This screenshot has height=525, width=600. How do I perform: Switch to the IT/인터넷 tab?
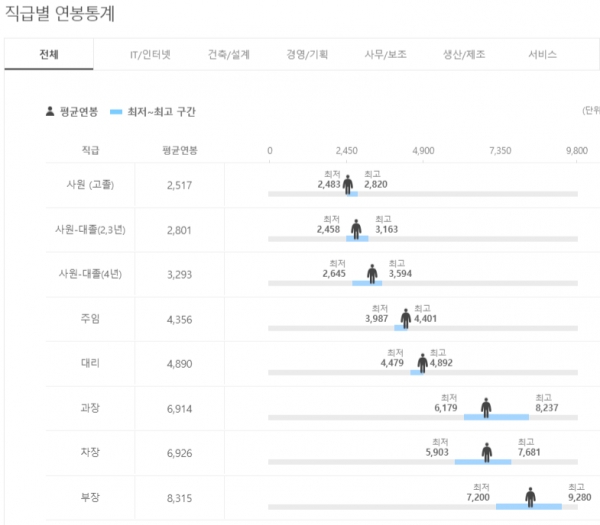pos(150,55)
